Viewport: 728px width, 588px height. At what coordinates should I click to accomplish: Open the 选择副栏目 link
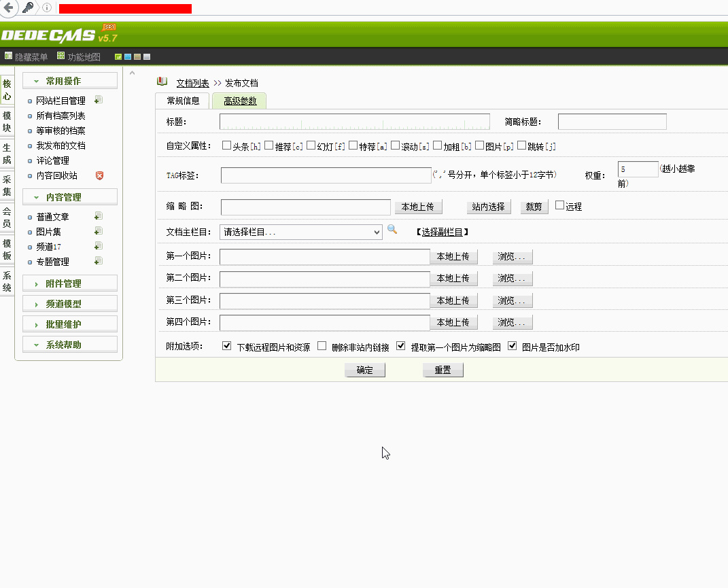pyautogui.click(x=441, y=231)
